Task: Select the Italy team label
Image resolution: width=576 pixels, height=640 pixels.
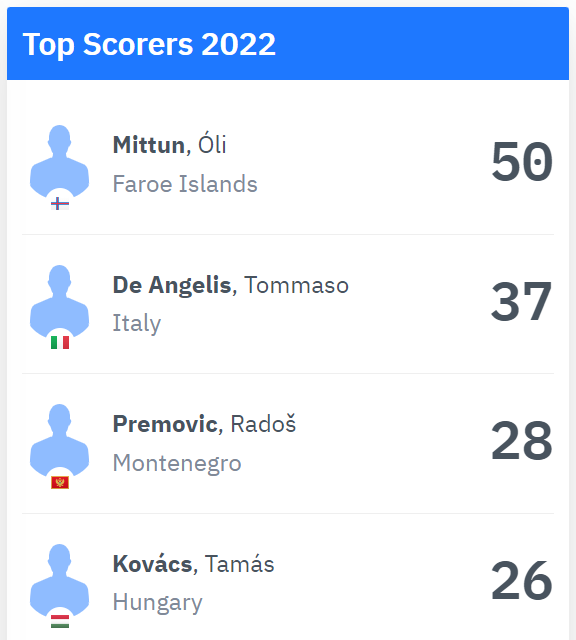Action: pyautogui.click(x=137, y=323)
